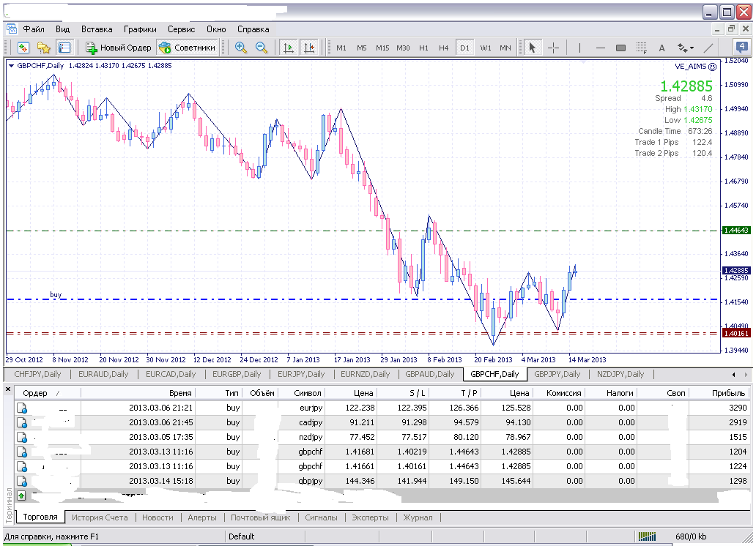Screen dimensions: 756x546
Task: Switch chart to MN monthly timeframe
Action: [505, 48]
